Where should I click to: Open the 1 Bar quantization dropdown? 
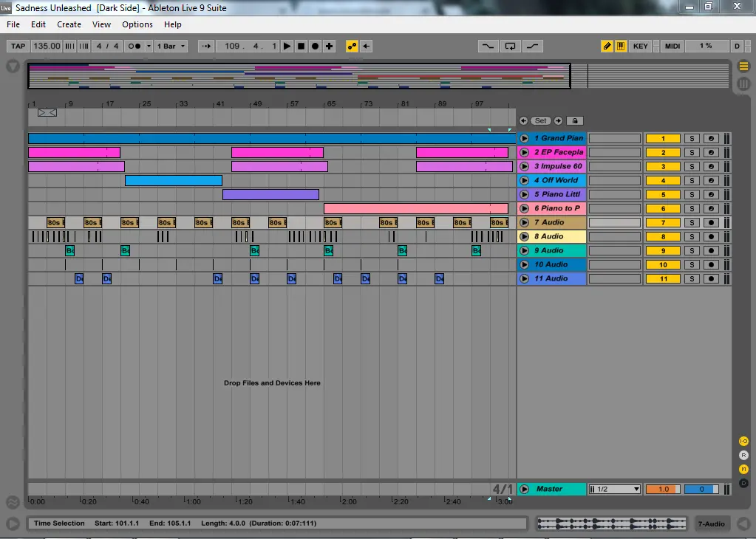point(172,46)
